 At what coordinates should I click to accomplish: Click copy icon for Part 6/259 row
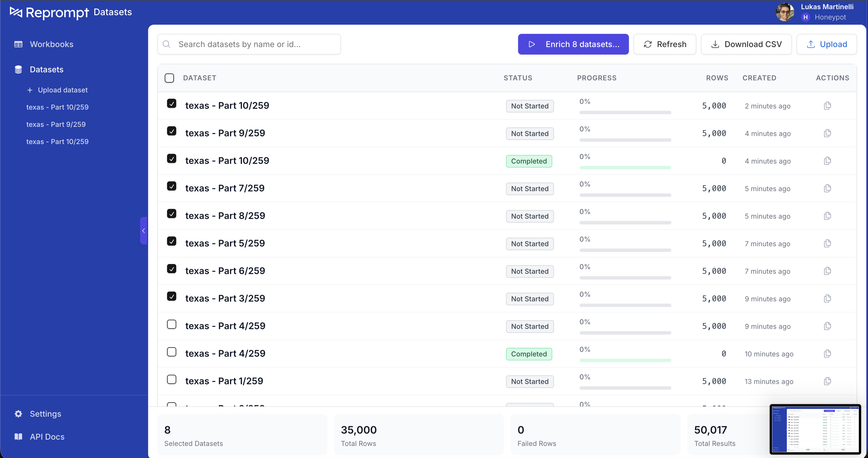[x=827, y=271]
